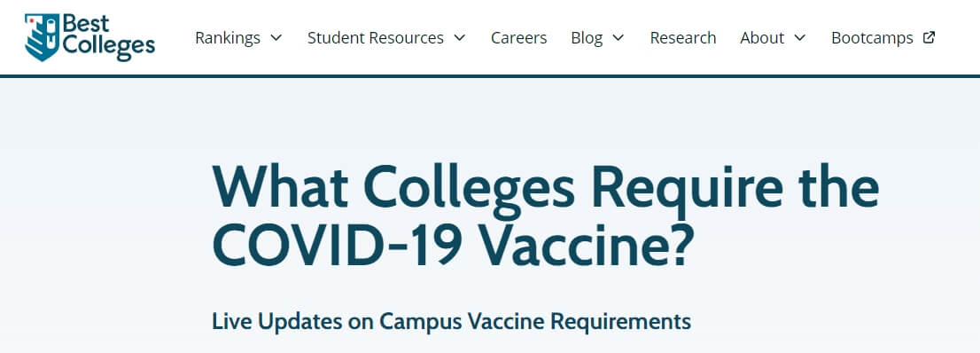Expand the chevron beside Student Resources
980x353 pixels.
tap(459, 37)
